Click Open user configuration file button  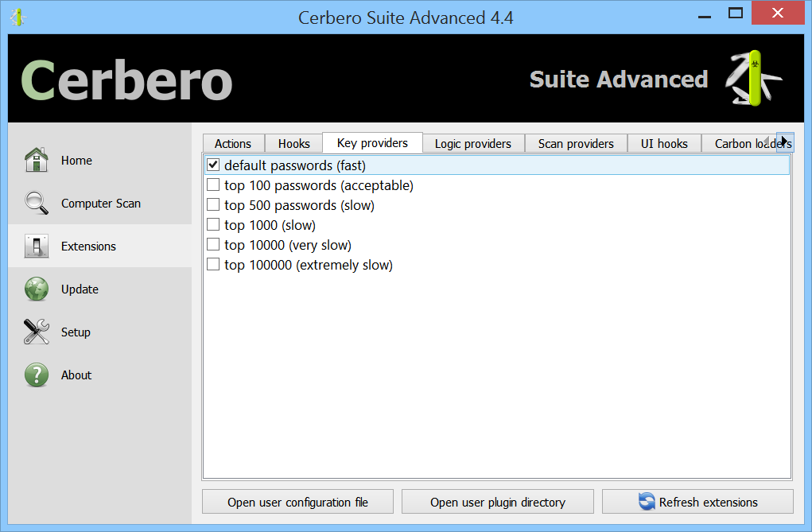pos(297,502)
